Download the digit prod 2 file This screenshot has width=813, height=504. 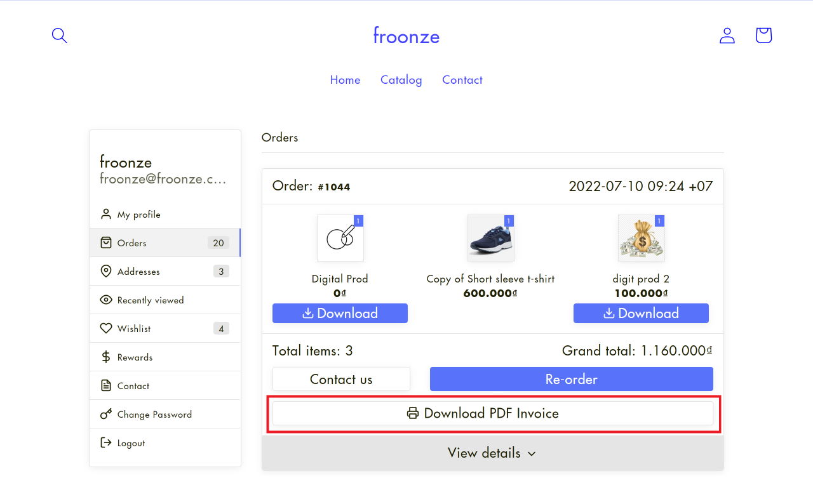(x=641, y=313)
